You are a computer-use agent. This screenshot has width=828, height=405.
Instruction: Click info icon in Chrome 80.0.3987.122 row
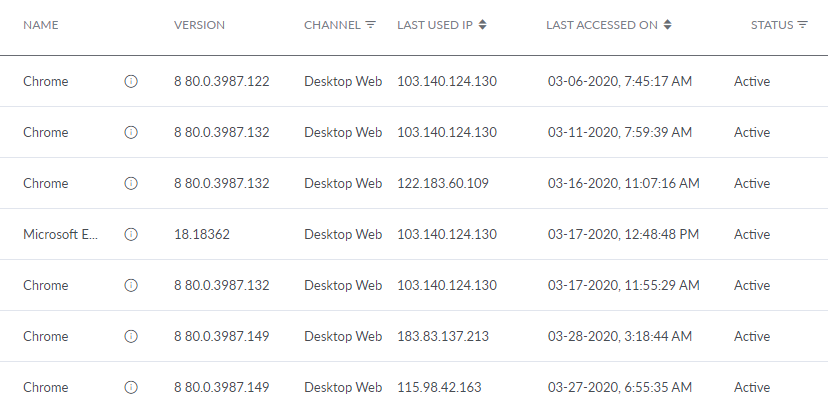point(131,82)
